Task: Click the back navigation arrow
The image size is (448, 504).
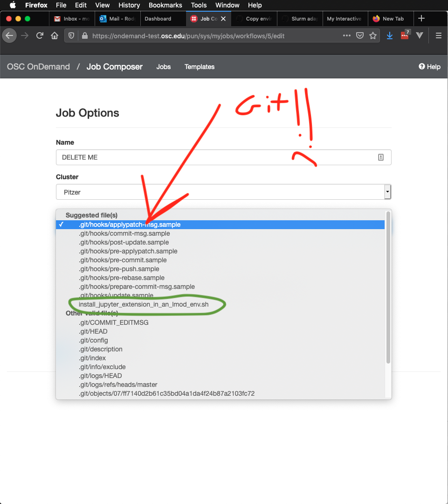Action: (9, 35)
